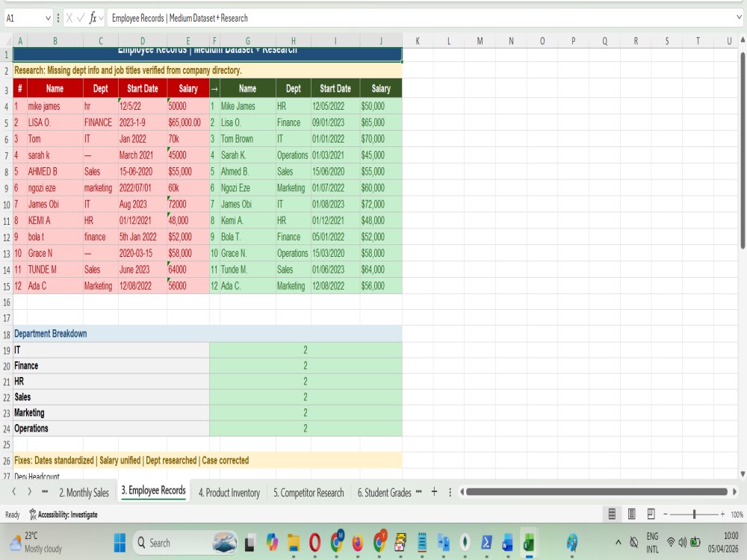Open hidden sheets ellipsis left of Monthly Sales
The height and width of the screenshot is (560, 747).
click(x=45, y=491)
